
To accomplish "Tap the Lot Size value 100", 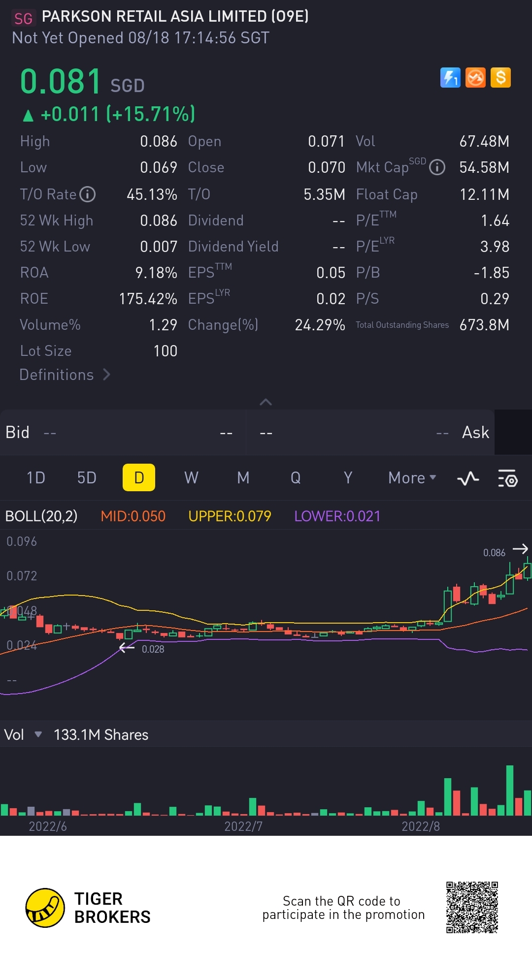I will click(166, 351).
